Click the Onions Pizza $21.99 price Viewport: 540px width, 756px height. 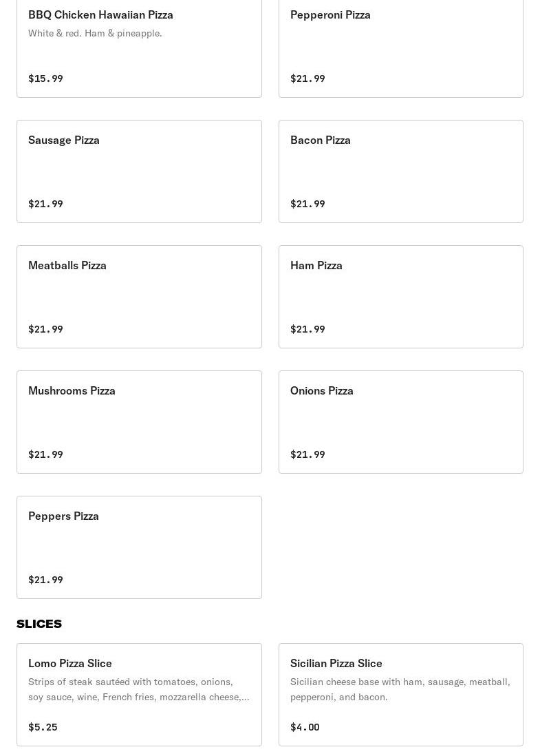click(307, 454)
